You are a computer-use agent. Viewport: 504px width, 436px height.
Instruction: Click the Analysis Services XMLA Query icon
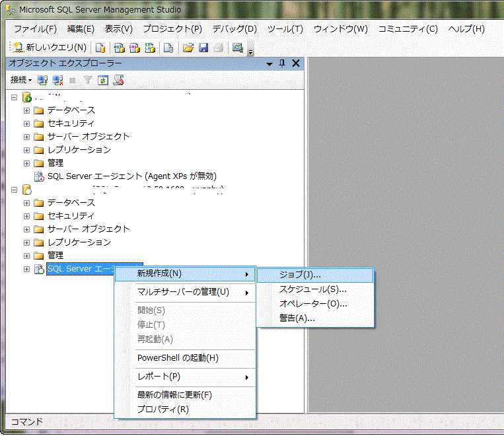pyautogui.click(x=150, y=48)
